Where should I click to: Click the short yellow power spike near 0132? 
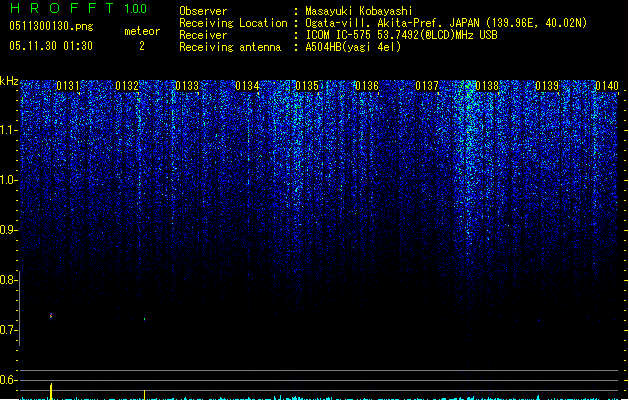144,394
